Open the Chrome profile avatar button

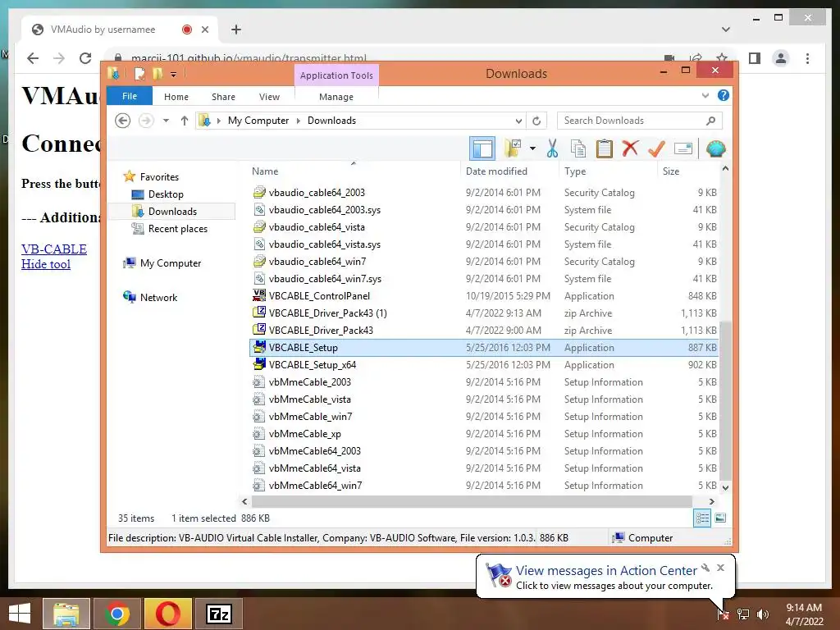click(x=781, y=58)
